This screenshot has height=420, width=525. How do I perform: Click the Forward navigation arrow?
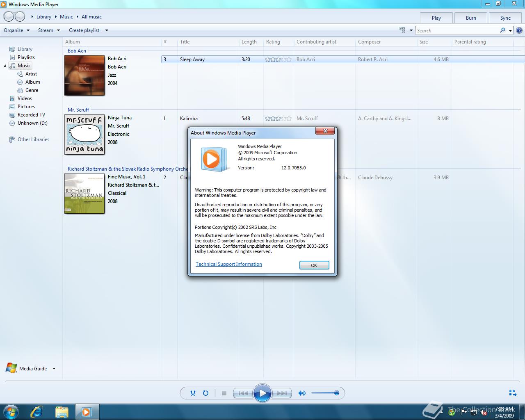[20, 16]
